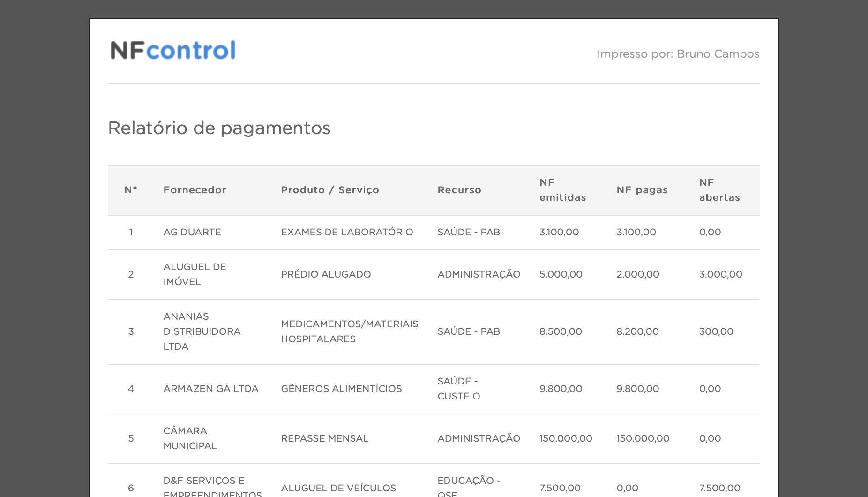Screen dimensions: 868x497
Task: Click the 'NF pagas' column header
Action: [642, 190]
